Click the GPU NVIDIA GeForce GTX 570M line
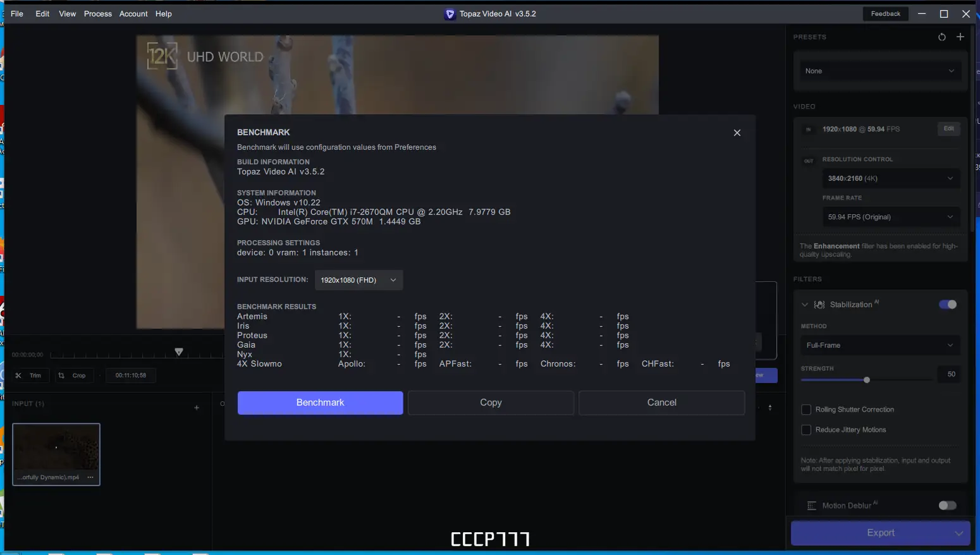 (x=329, y=222)
